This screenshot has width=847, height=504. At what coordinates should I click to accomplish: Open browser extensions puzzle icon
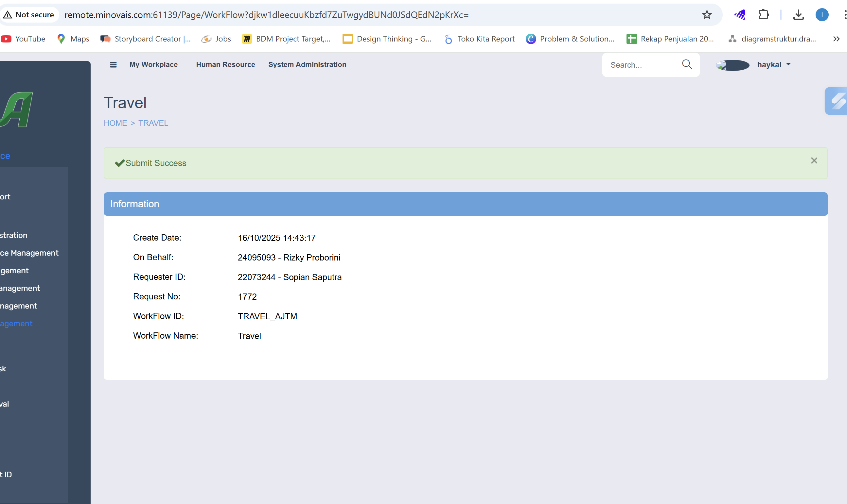click(763, 15)
